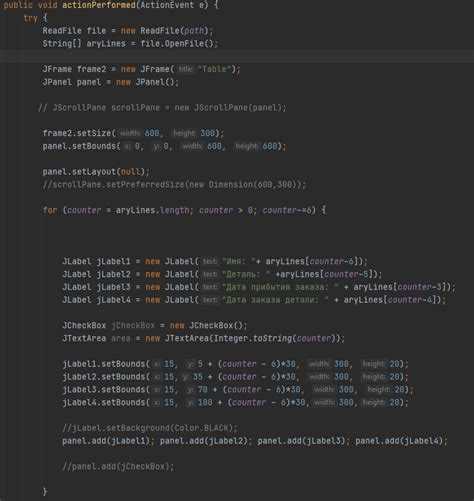Click the commented panel.add(jCheckBox) line
The height and width of the screenshot is (501, 474).
coord(118,466)
